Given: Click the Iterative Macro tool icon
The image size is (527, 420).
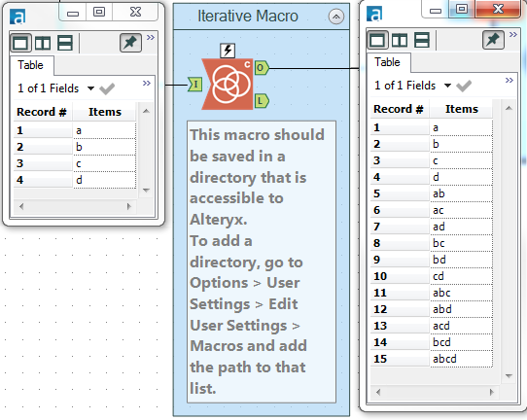Looking at the screenshot, I should coord(228,84).
